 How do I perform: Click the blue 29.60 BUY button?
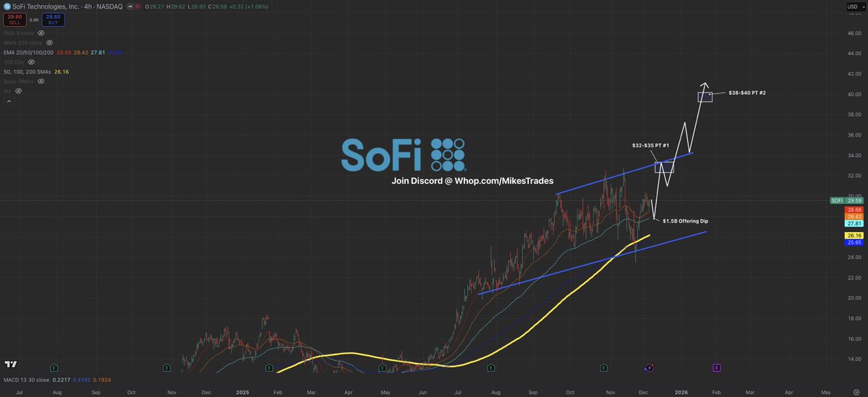53,20
